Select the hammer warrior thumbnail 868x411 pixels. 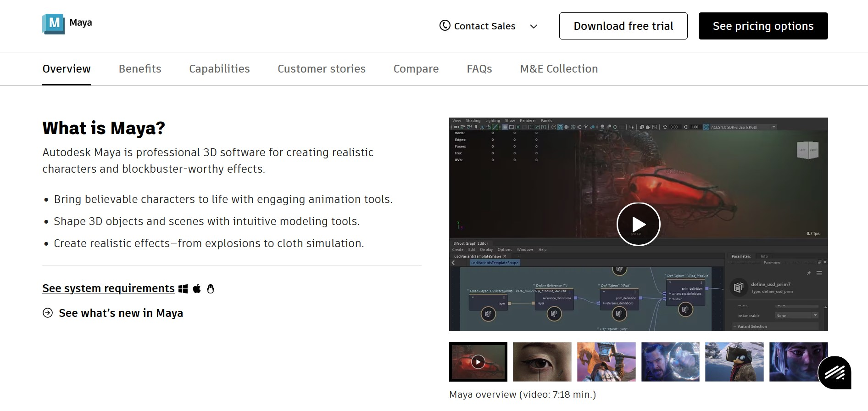(606, 362)
